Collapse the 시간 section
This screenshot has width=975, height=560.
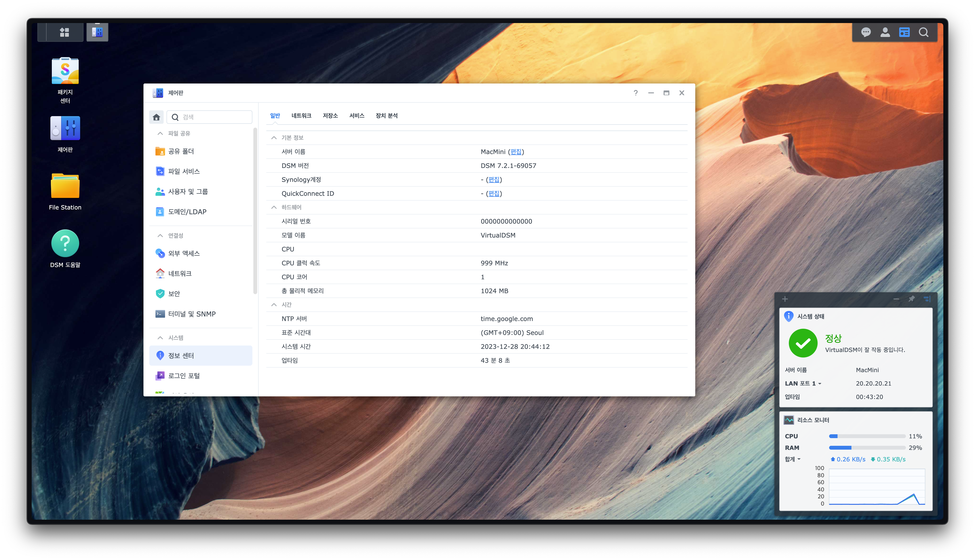coord(274,304)
